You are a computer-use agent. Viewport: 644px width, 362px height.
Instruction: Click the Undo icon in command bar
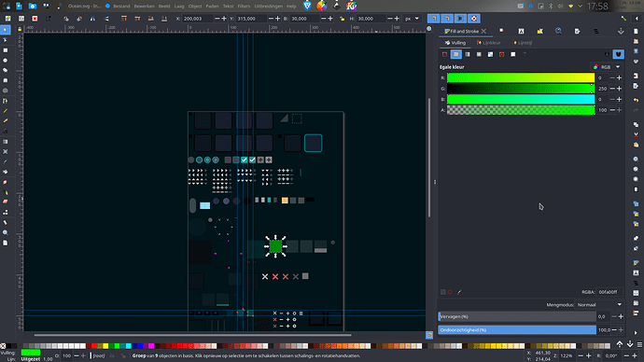tap(636, 100)
